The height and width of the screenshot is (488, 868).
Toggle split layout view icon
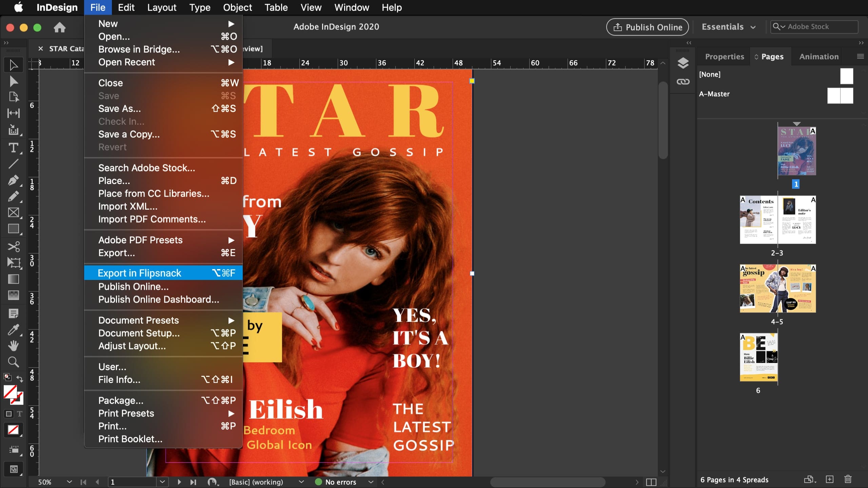[x=651, y=482]
